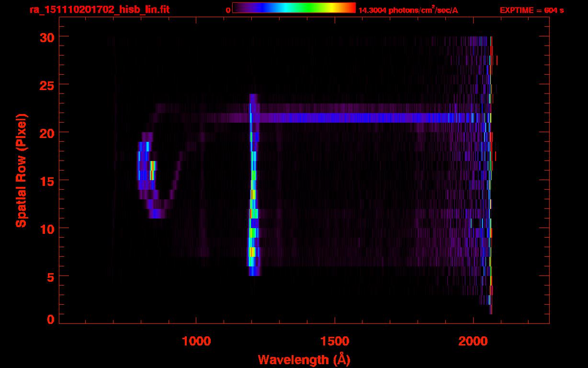The height and width of the screenshot is (368, 588).
Task: Click the rainbow color scale bar
Action: coord(294,8)
